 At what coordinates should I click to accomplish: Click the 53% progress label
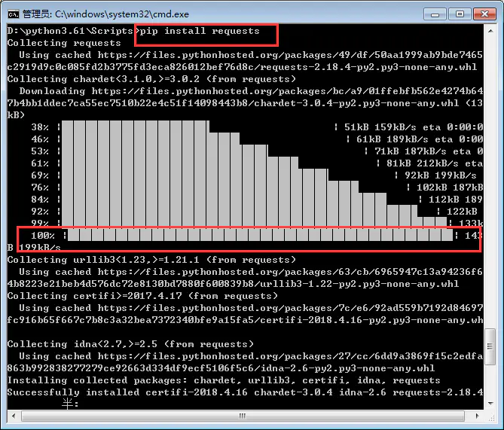[40, 151]
